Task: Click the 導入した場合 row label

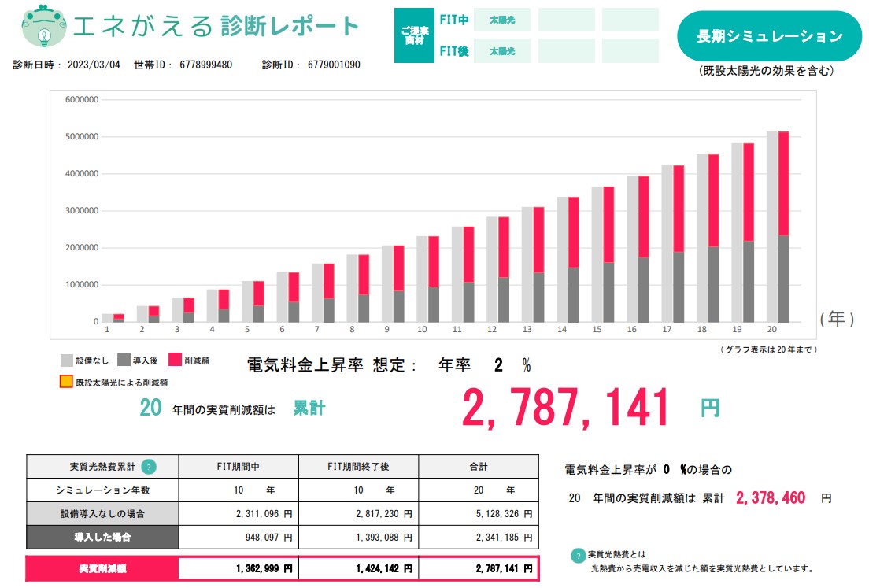Action: [102, 537]
